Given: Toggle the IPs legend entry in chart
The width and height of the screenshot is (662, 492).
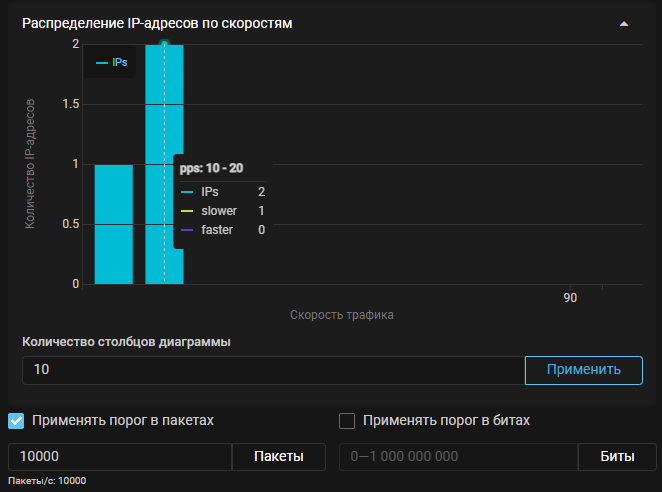Looking at the screenshot, I should 111,62.
